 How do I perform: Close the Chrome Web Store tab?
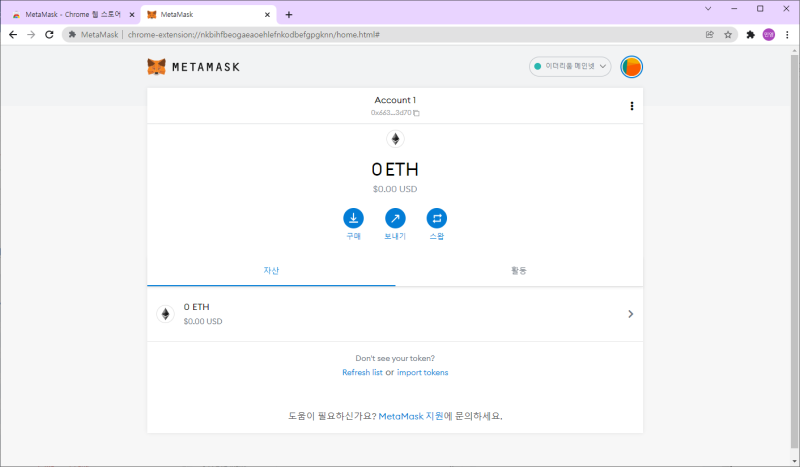pos(132,15)
